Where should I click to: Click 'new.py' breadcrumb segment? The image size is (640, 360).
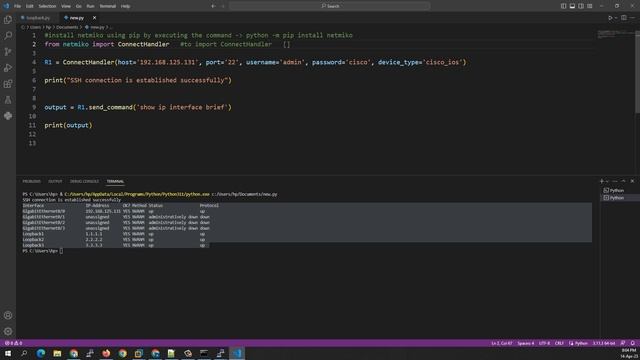94,27
